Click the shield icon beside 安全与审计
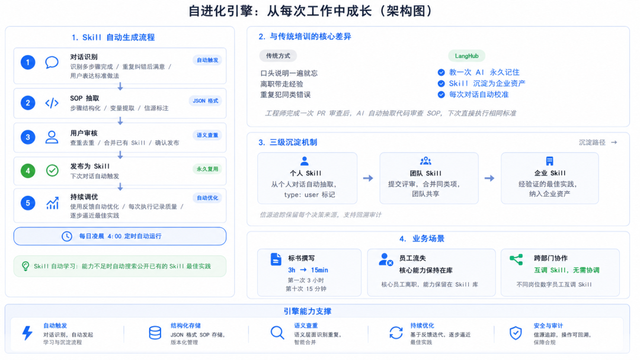The image size is (640, 360). tap(516, 333)
